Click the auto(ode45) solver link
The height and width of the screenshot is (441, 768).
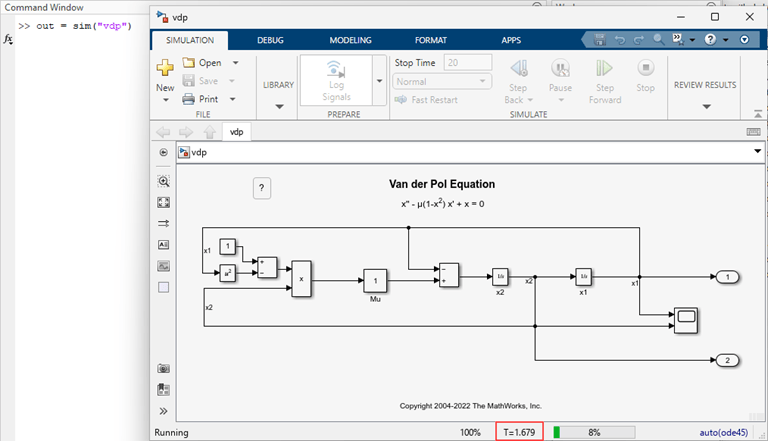[723, 432]
